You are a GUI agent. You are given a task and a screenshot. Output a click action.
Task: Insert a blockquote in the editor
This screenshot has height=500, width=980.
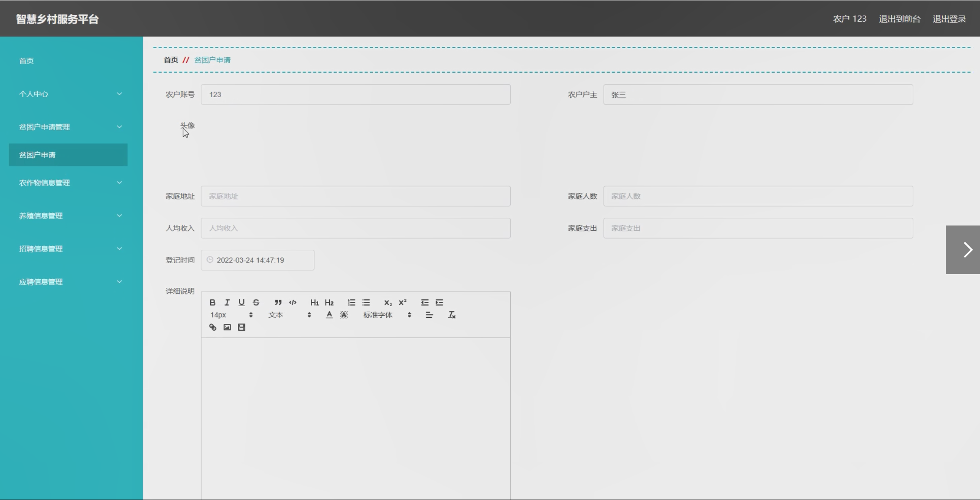coord(278,303)
